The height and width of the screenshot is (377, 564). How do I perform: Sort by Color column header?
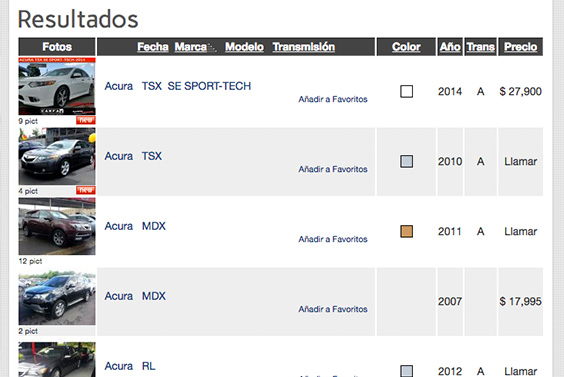(x=406, y=47)
